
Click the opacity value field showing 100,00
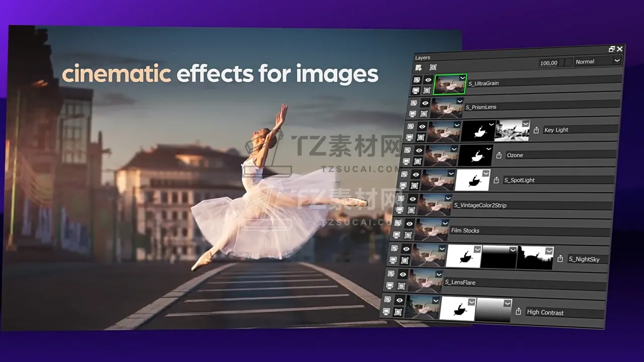[548, 63]
